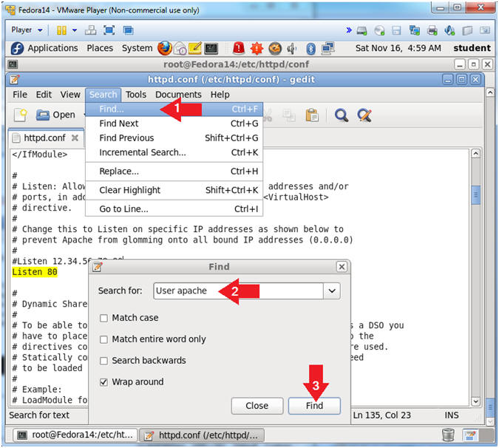Click the editor scrollbar down arrow

click(x=475, y=401)
